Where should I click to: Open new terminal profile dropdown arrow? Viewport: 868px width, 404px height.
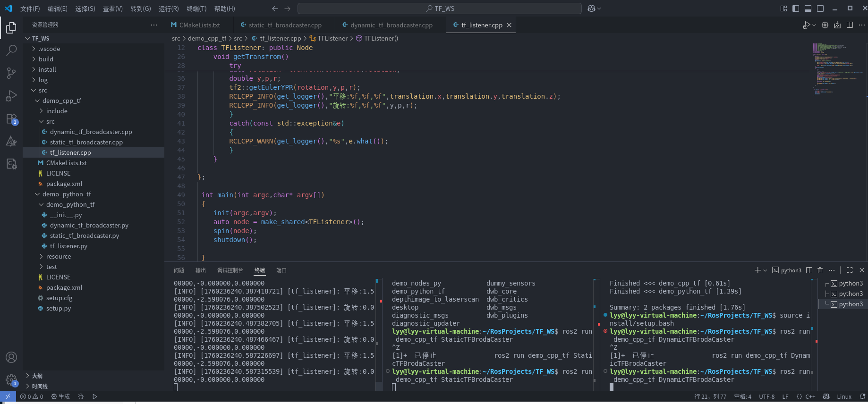765,270
